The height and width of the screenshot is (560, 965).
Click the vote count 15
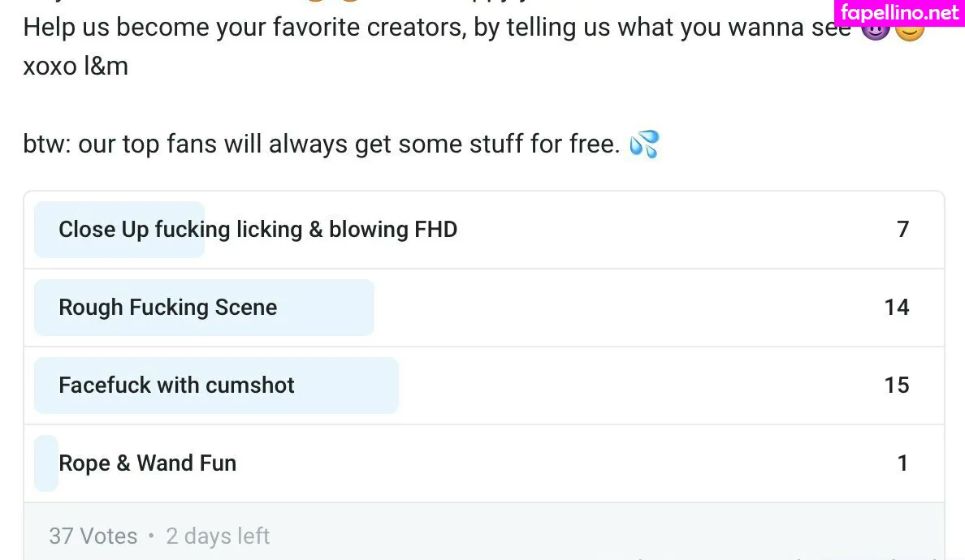point(897,386)
